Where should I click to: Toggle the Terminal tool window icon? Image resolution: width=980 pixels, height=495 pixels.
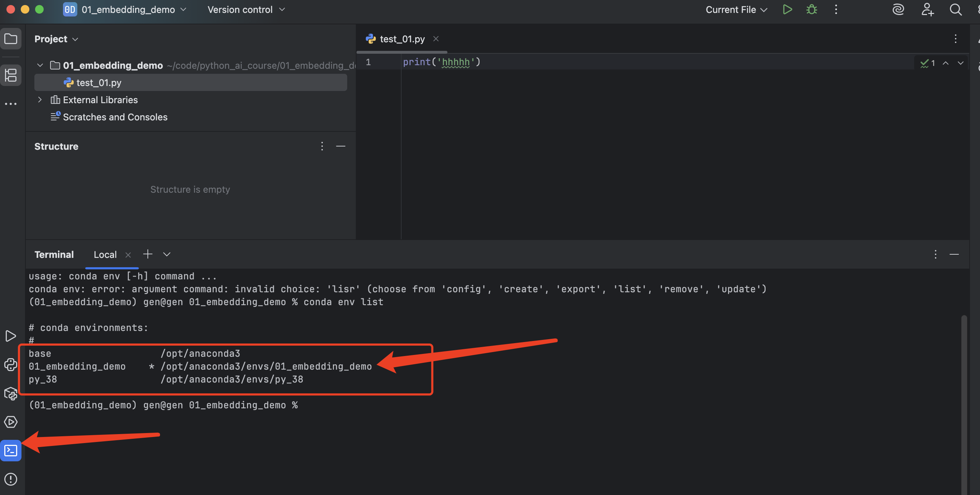11,451
